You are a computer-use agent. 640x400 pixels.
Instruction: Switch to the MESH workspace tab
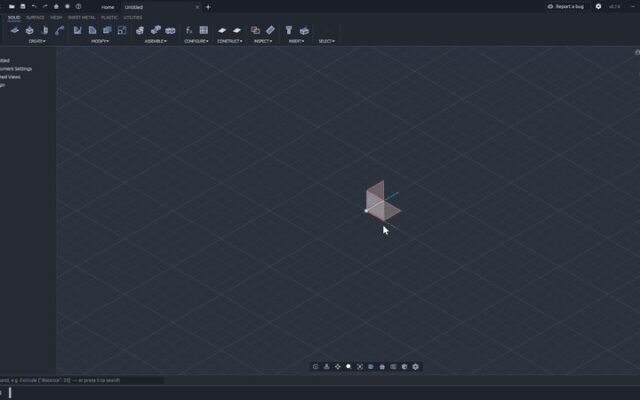(56, 18)
